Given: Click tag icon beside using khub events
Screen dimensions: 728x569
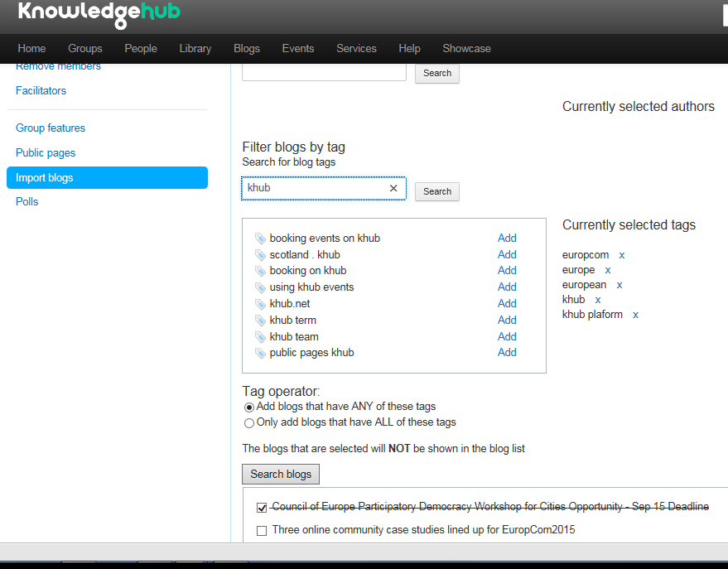Looking at the screenshot, I should (x=260, y=287).
